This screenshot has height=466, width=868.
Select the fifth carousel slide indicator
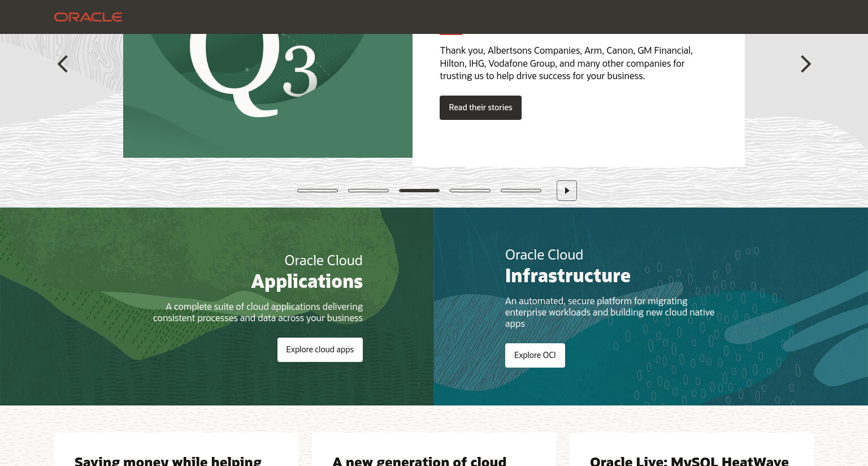tap(521, 191)
